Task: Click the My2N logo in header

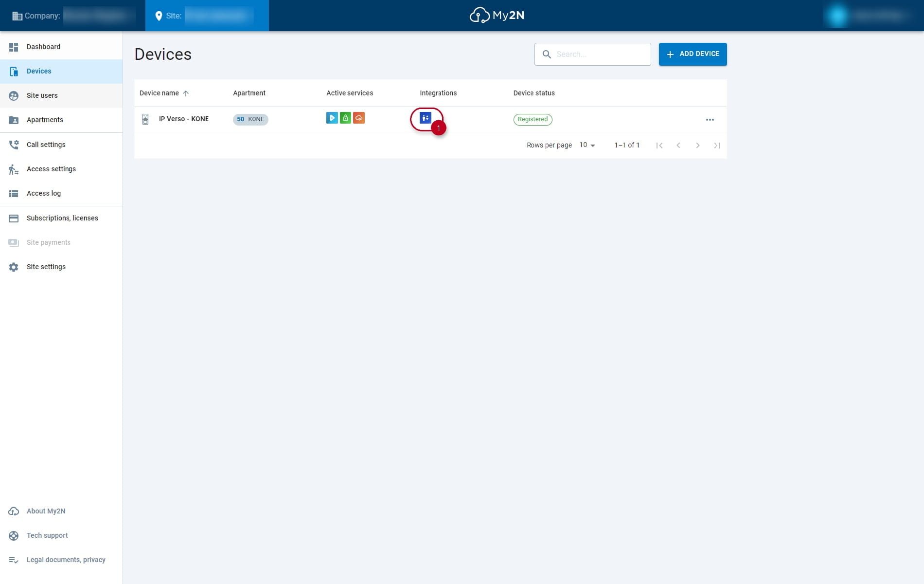Action: click(x=497, y=15)
